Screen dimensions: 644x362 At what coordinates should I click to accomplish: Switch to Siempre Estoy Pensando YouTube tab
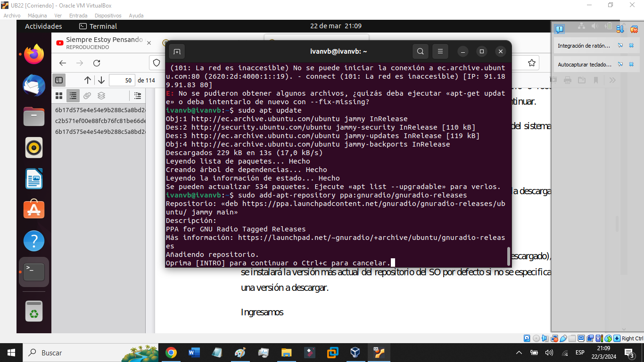click(104, 43)
